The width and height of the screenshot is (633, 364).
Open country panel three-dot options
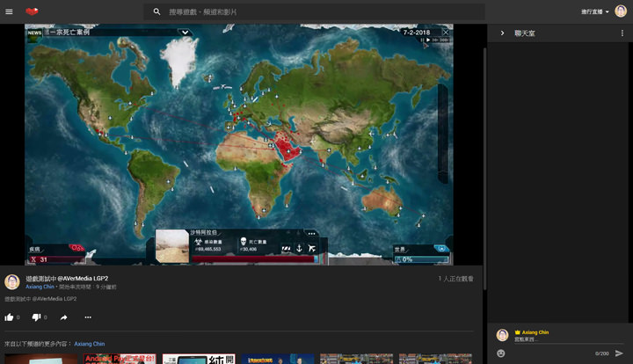311,233
